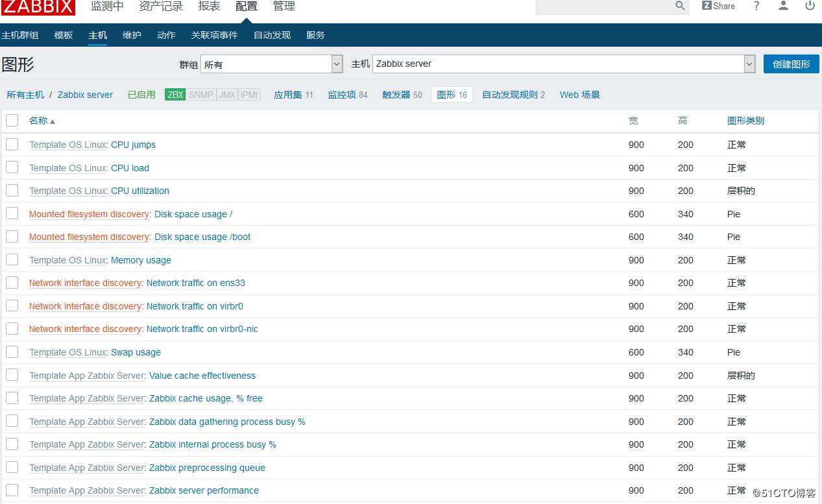This screenshot has width=822, height=504.
Task: Check the Swap usage row checkbox
Action: point(12,352)
